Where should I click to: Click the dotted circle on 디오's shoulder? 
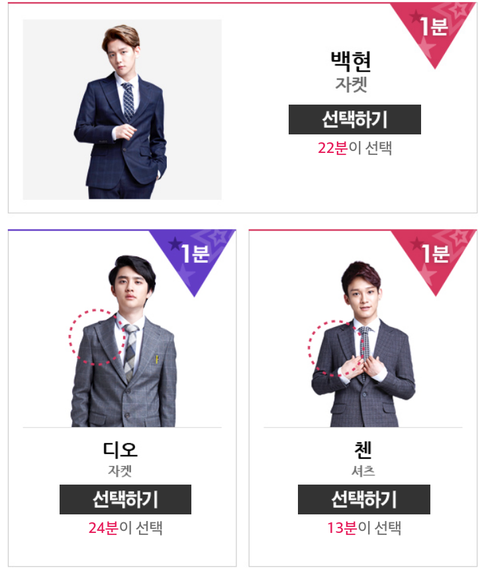pyautogui.click(x=96, y=337)
